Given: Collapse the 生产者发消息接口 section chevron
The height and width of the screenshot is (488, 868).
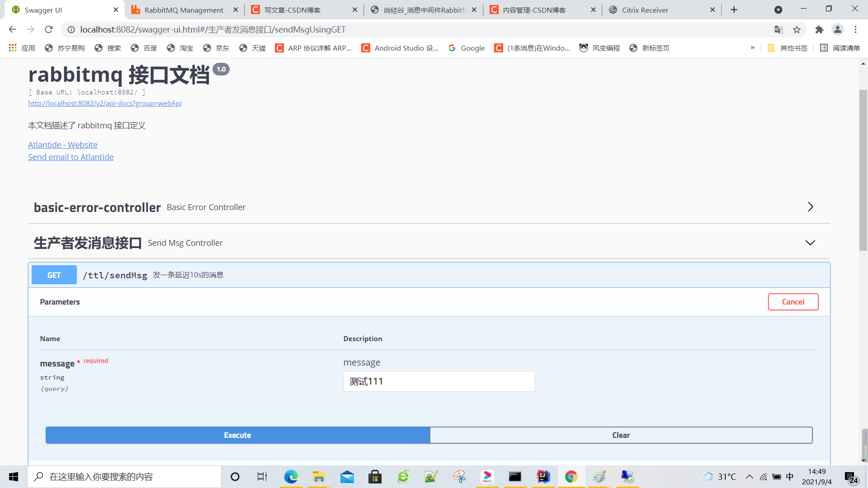Looking at the screenshot, I should [810, 243].
